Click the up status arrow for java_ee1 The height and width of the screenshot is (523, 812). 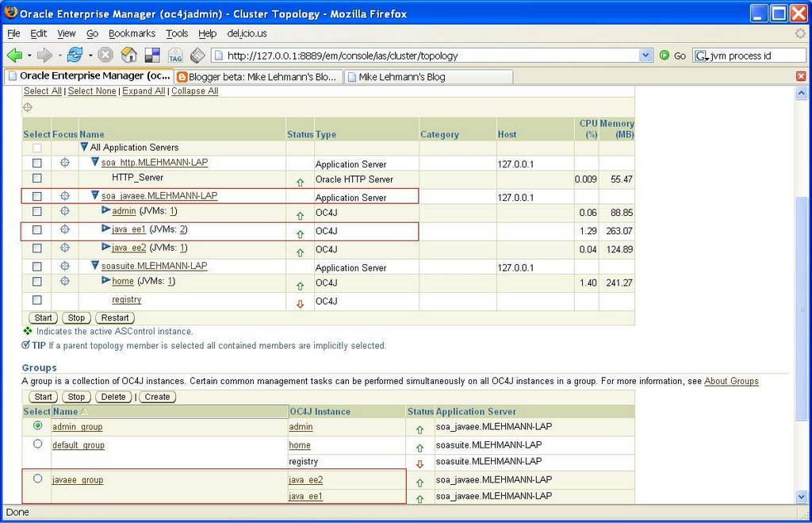(x=300, y=234)
